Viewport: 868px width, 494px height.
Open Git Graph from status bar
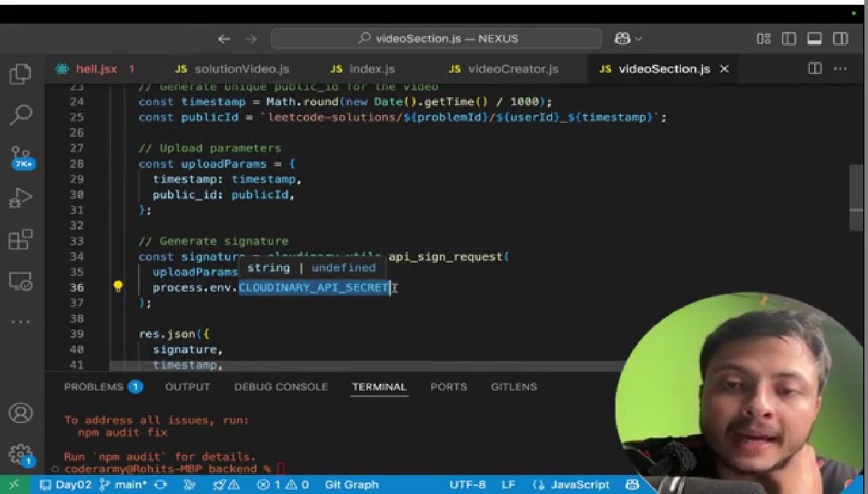click(x=352, y=485)
